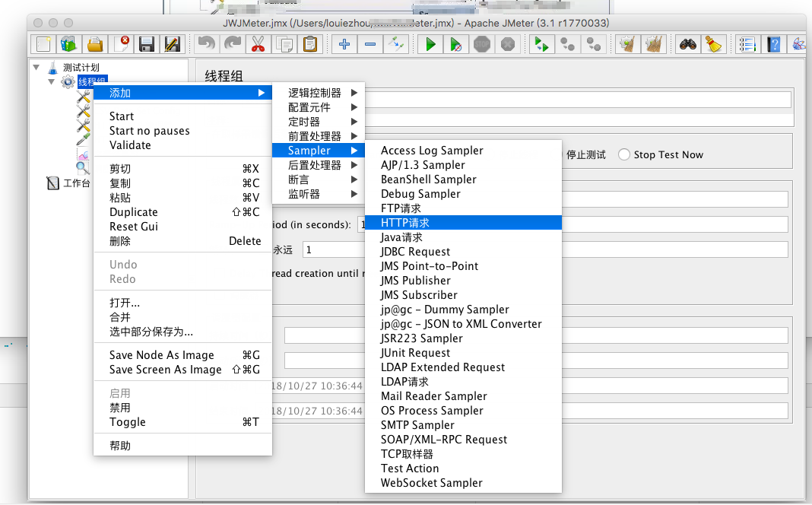Click the Help question mark icon
This screenshot has width=812, height=505.
click(x=774, y=45)
